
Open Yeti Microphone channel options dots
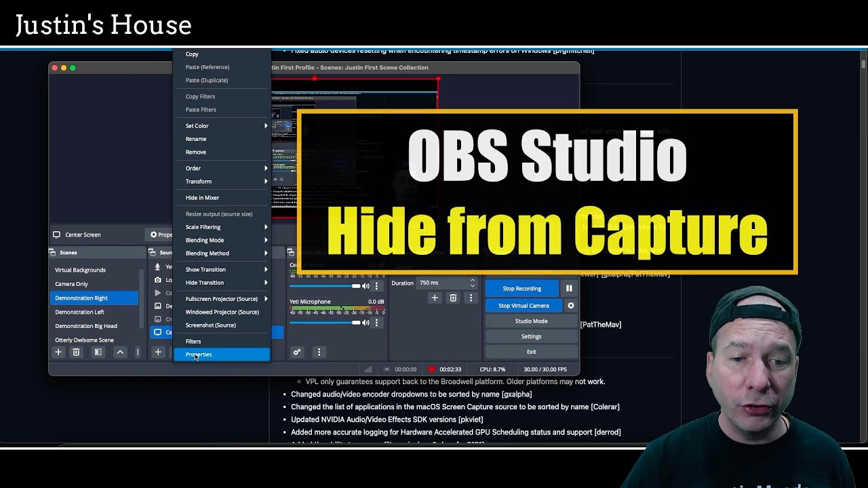click(377, 323)
